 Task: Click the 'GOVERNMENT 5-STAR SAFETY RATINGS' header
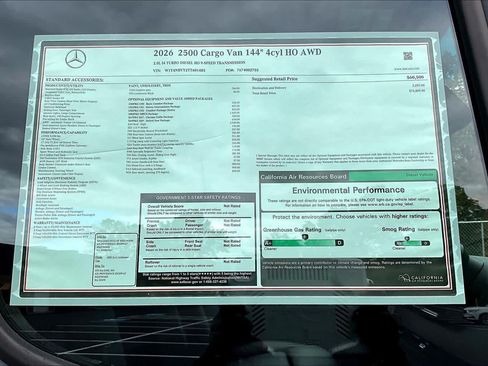pos(198,197)
